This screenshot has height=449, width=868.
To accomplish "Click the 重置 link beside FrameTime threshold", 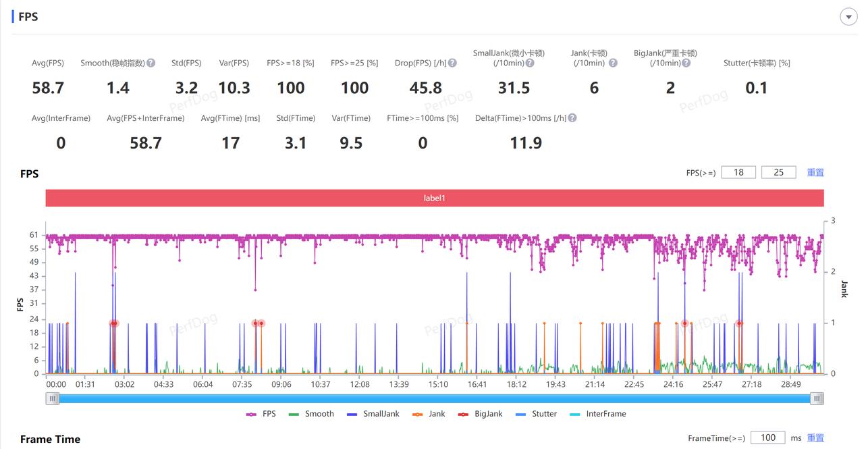I will [x=815, y=438].
